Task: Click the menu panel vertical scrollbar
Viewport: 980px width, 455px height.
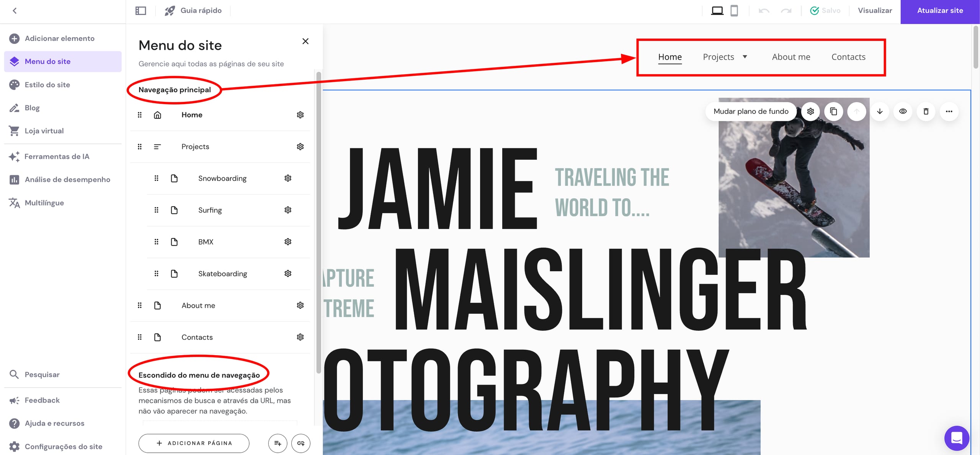Action: pos(318,222)
